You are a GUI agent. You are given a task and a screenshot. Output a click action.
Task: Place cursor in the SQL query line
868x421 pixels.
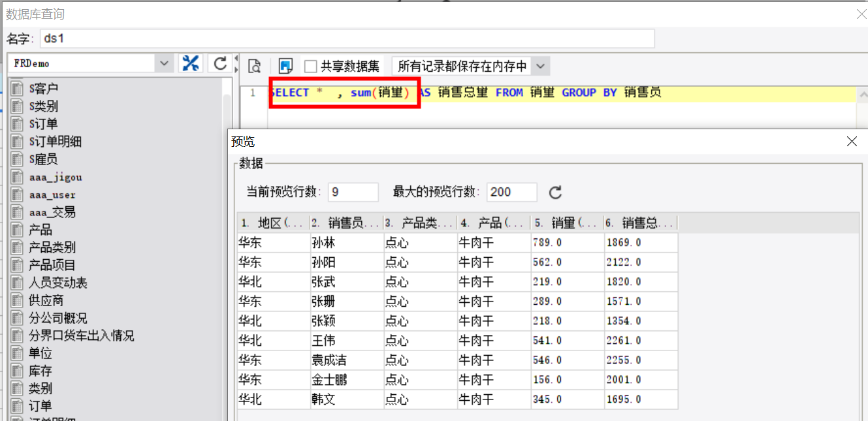tap(562, 93)
